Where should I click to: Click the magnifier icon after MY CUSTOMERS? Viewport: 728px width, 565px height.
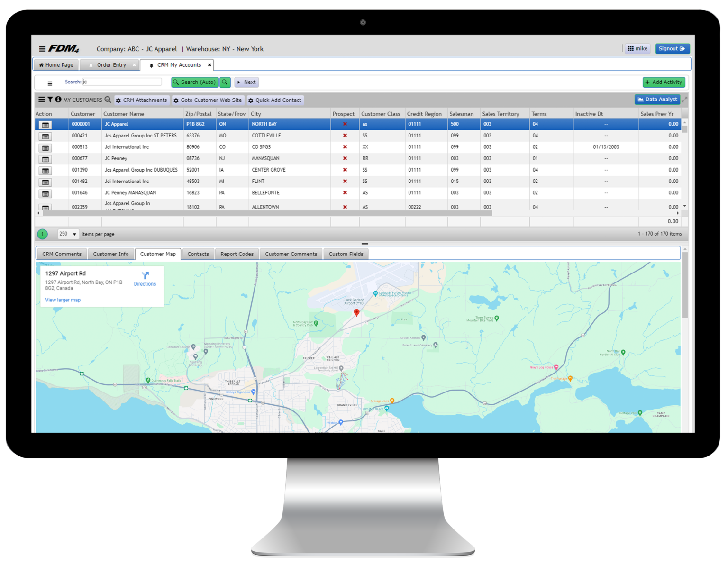(x=108, y=100)
